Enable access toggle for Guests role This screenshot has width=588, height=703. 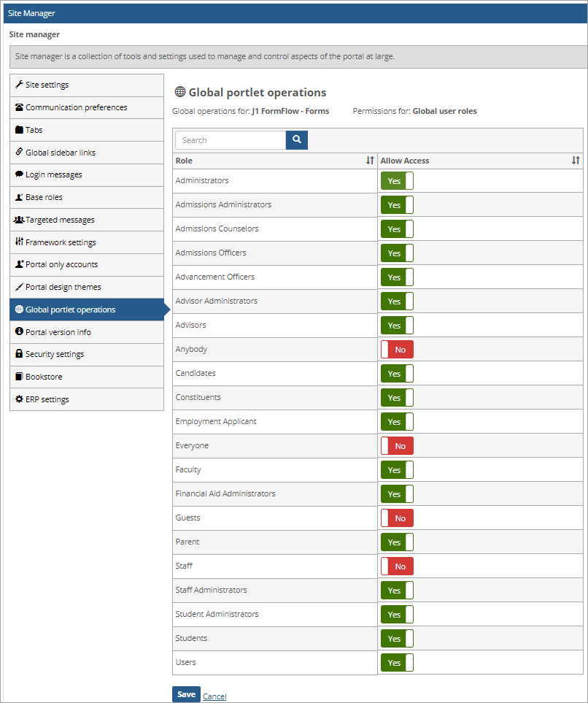(397, 518)
